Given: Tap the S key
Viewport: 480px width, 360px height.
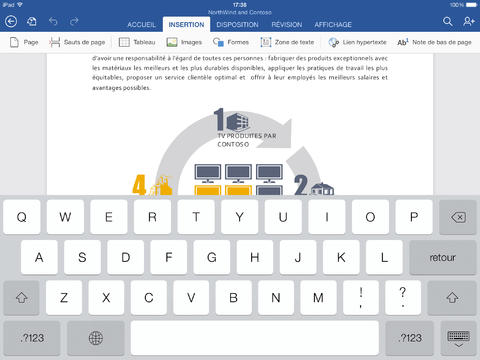Looking at the screenshot, I should pos(82,257).
